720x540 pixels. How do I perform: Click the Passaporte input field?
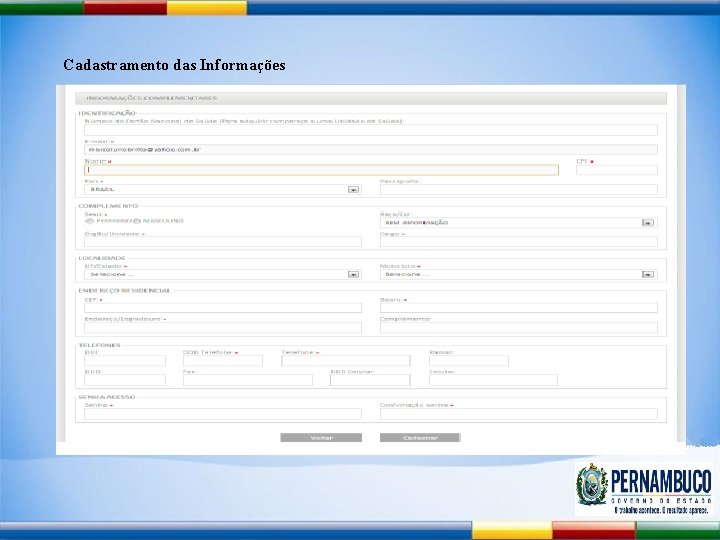pos(518,189)
